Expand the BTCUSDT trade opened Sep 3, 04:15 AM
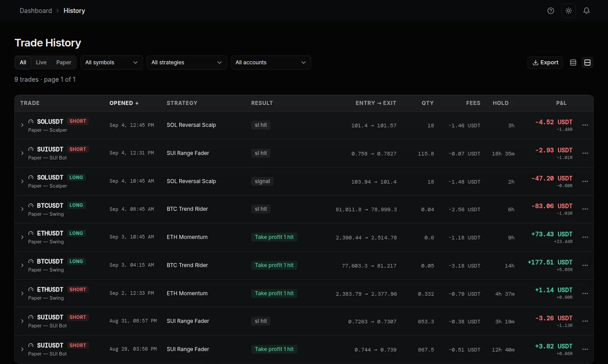The height and width of the screenshot is (364, 608). (x=22, y=265)
